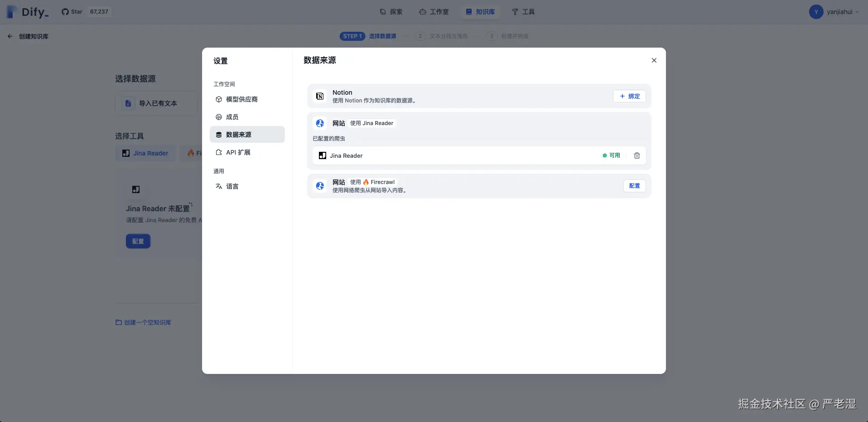The height and width of the screenshot is (422, 868).
Task: Select 数据来源 in settings sidebar
Action: 247,135
